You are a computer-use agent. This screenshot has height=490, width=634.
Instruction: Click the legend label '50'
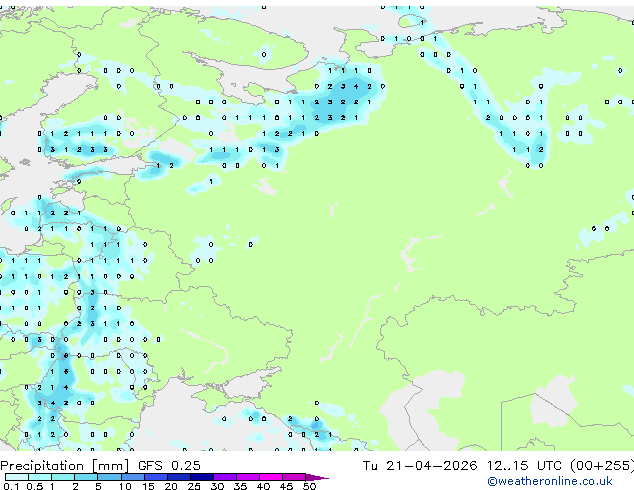309,486
